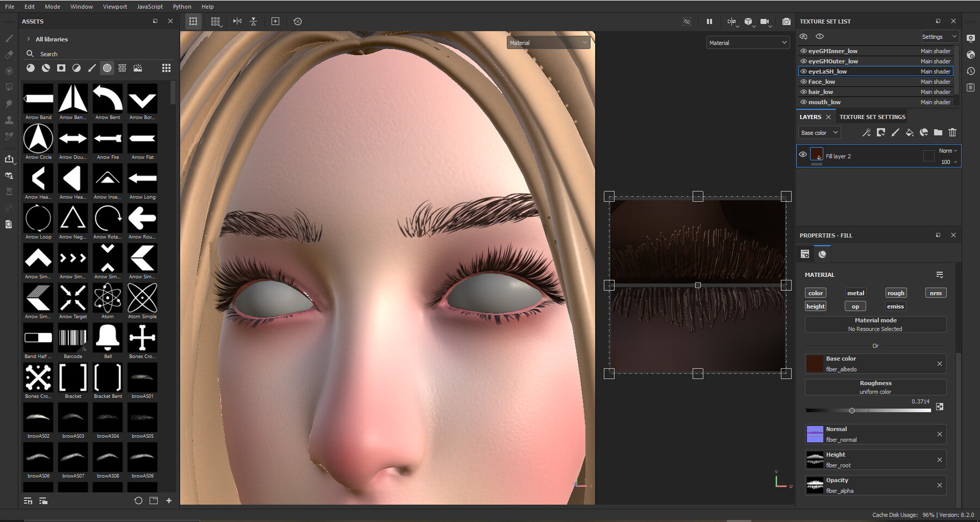Toggle visibility of eyeGMOuter_low texture set
The height and width of the screenshot is (522, 980).
(x=804, y=61)
